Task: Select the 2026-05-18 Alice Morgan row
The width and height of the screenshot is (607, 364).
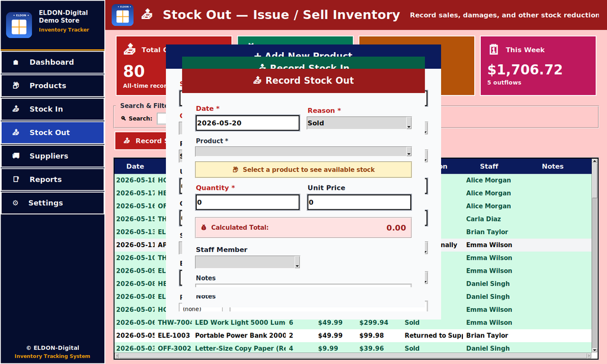Action: [353, 180]
